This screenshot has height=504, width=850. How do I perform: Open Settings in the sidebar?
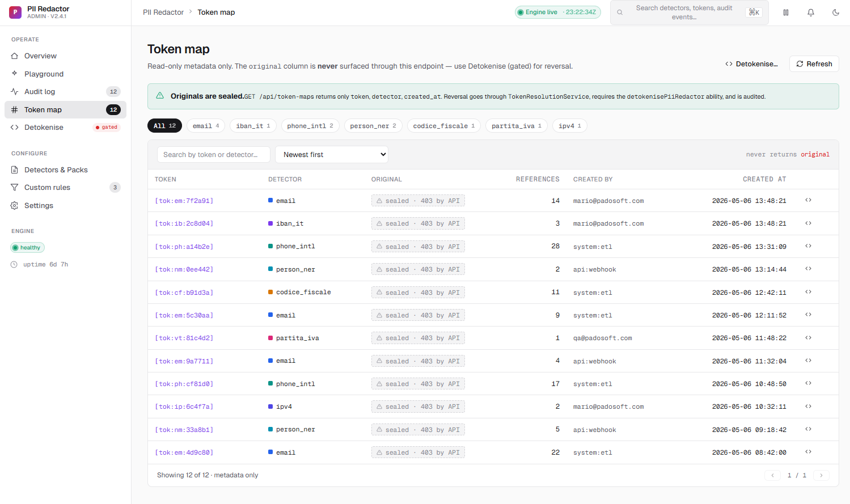coord(65,206)
